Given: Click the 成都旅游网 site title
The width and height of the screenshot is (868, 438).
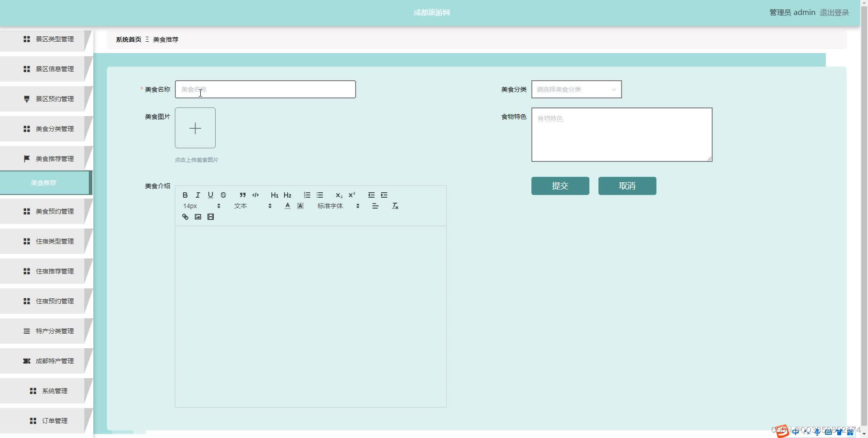Looking at the screenshot, I should pyautogui.click(x=432, y=13).
